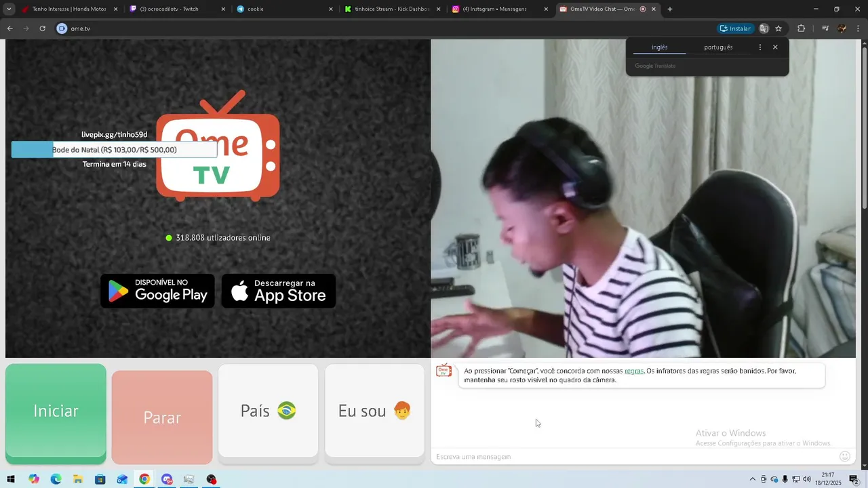Open the Windows Start menu

click(x=11, y=479)
